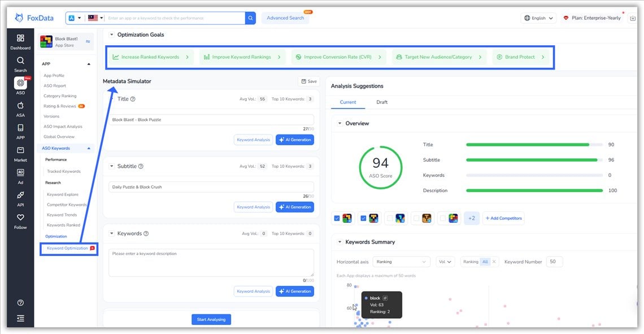Click the FoxData logo
Screen dimensions: 644x334
pos(34,18)
